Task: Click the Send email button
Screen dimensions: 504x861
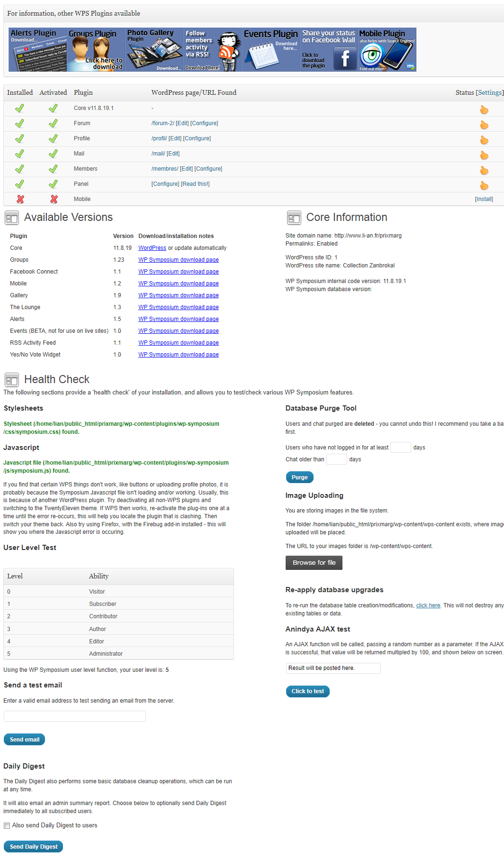Action: coord(25,740)
